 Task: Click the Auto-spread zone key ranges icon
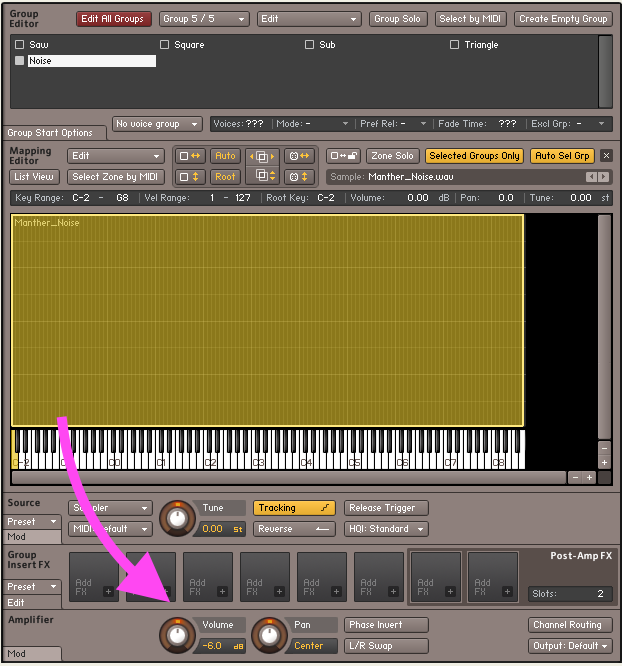[x=190, y=156]
